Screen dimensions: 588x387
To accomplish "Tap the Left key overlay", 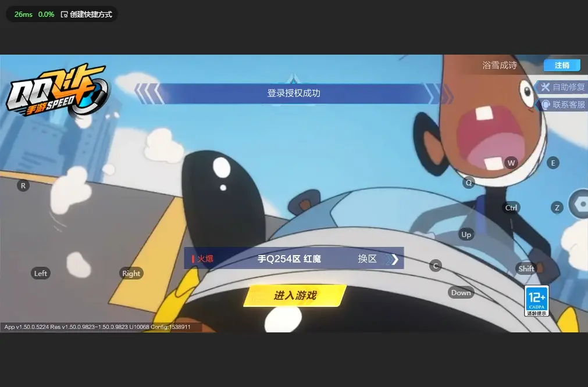I will tap(41, 274).
